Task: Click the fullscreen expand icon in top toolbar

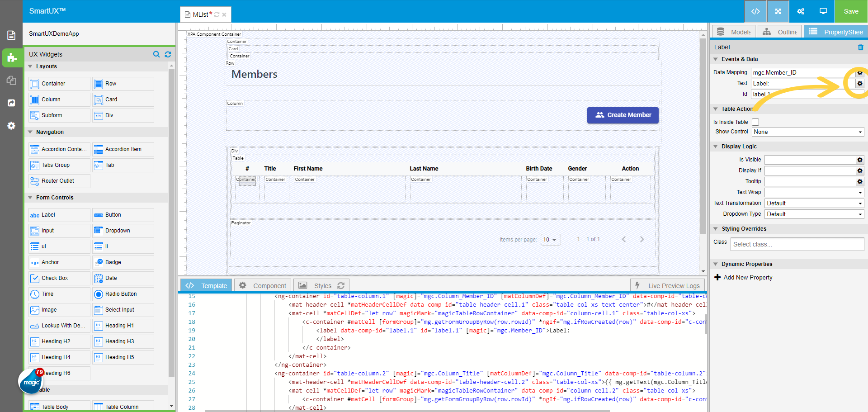Action: pos(778,11)
